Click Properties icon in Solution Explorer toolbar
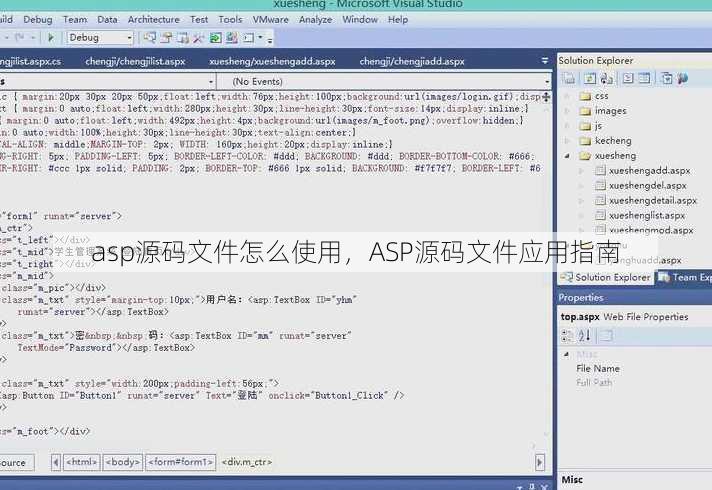Image resolution: width=712 pixels, height=490 pixels. [x=569, y=78]
